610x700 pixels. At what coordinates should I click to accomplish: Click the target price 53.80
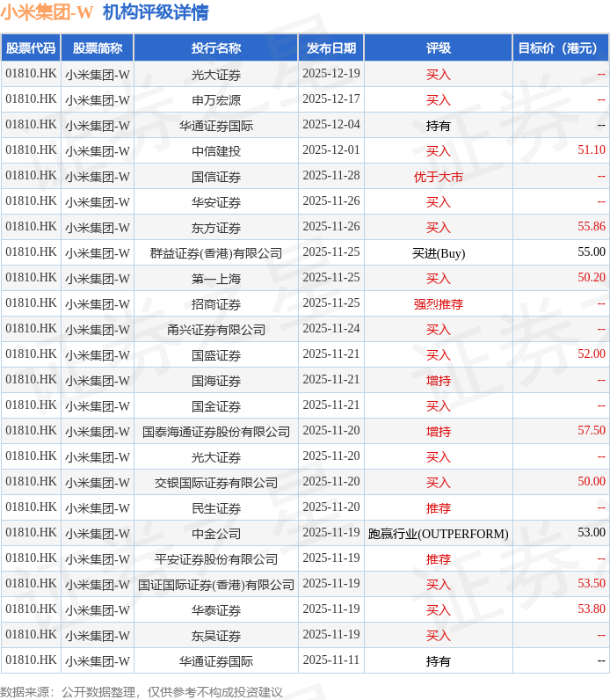point(592,609)
